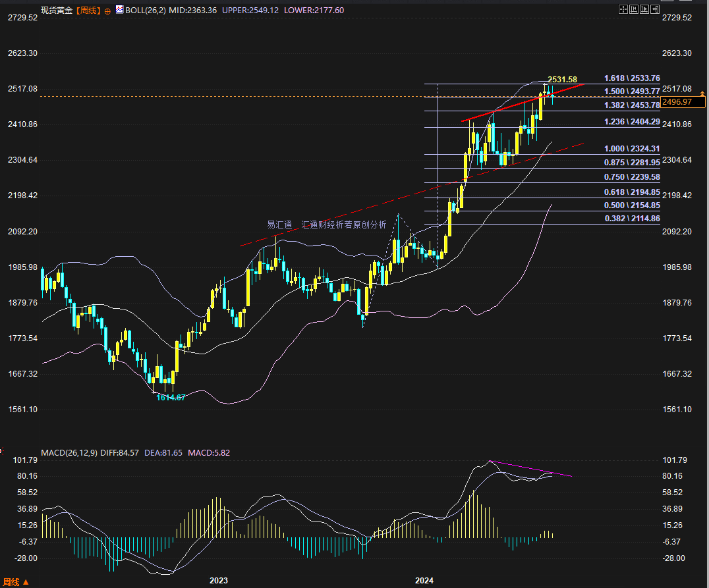This screenshot has width=709, height=588.
Task: Click the orange circle-plus icon beside 周线
Action: [107, 11]
